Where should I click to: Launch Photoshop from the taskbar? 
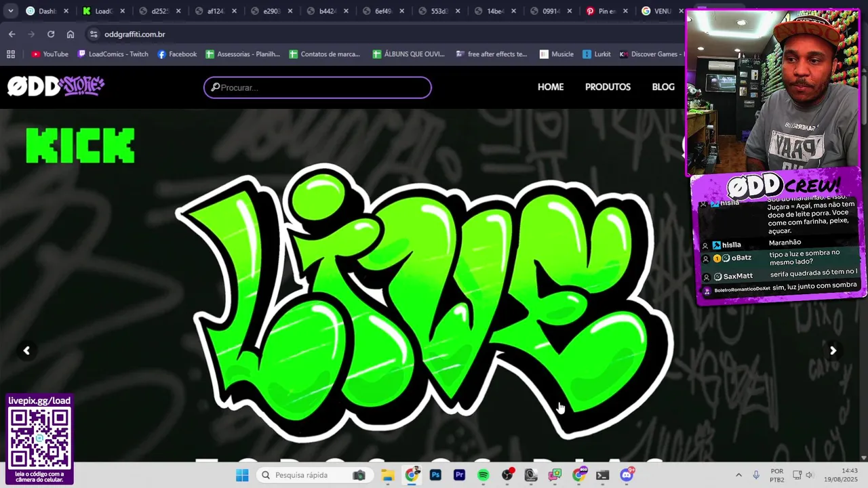click(435, 475)
